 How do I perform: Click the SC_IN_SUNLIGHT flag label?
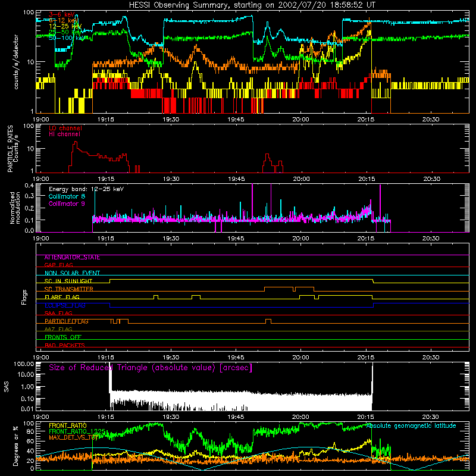tap(68, 281)
